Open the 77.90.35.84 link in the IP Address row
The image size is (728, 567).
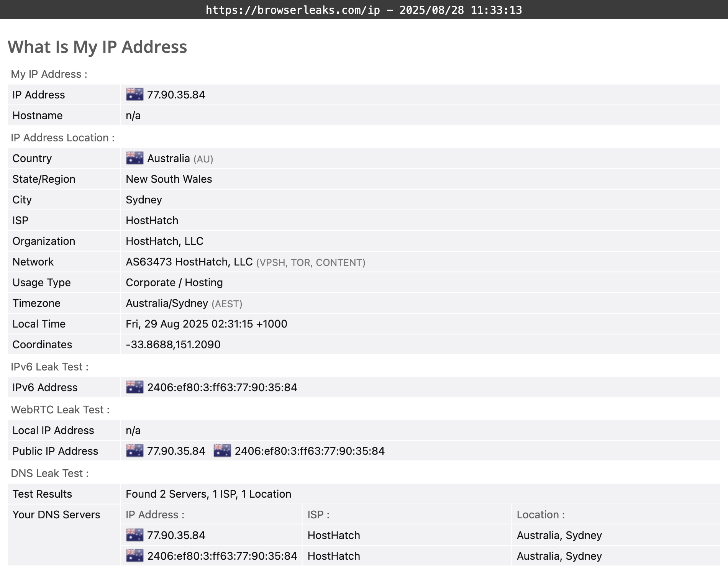coord(176,95)
